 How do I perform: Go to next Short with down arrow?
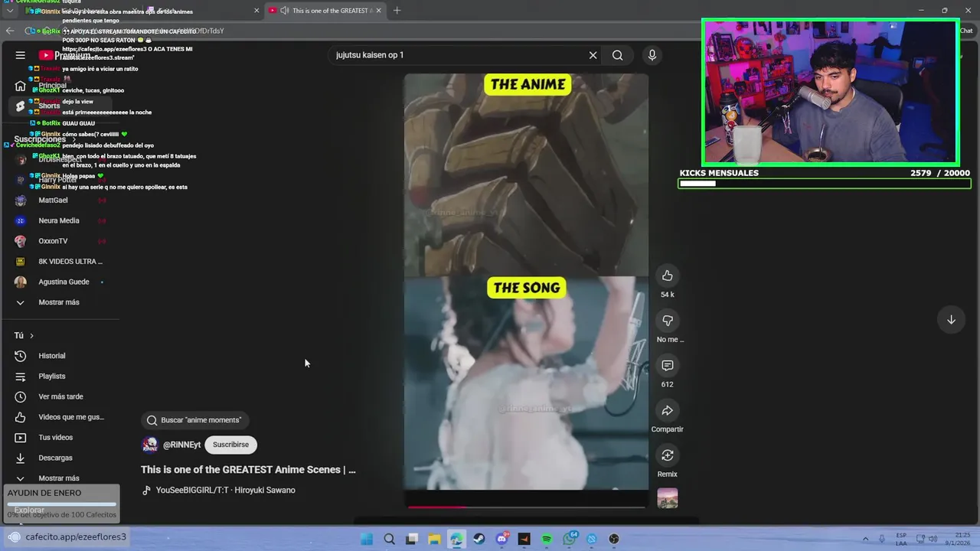[x=951, y=320]
